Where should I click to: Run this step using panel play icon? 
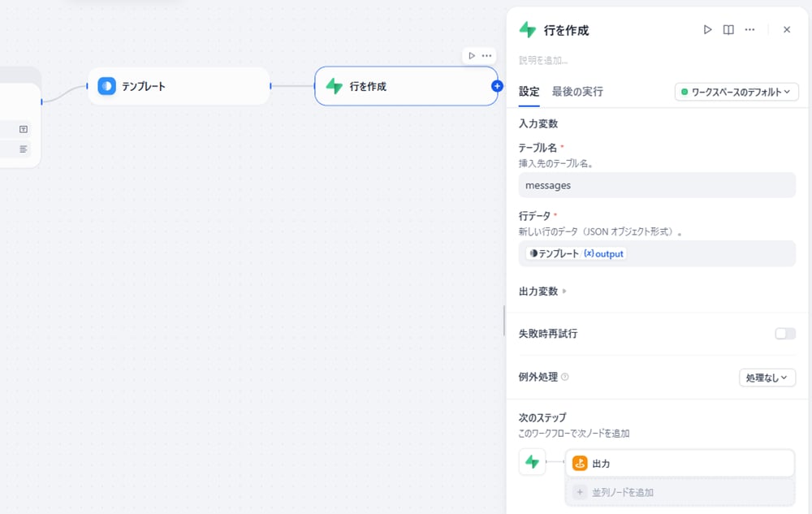(707, 30)
